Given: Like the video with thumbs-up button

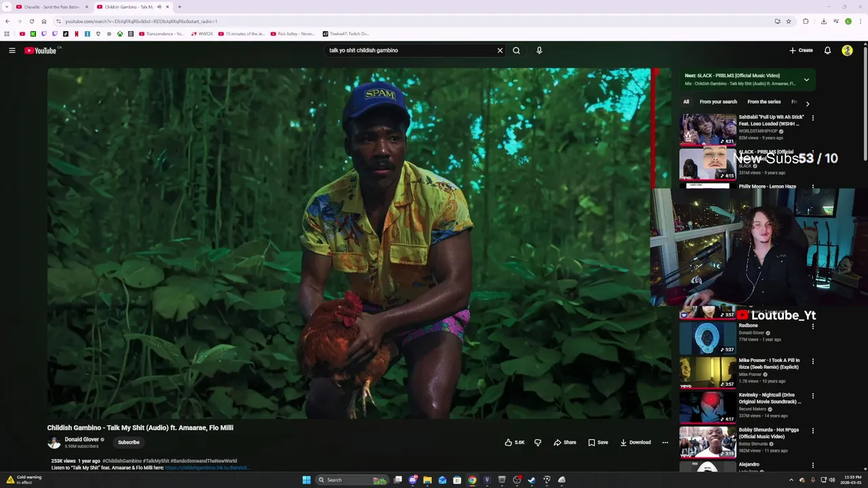Looking at the screenshot, I should click(x=514, y=443).
